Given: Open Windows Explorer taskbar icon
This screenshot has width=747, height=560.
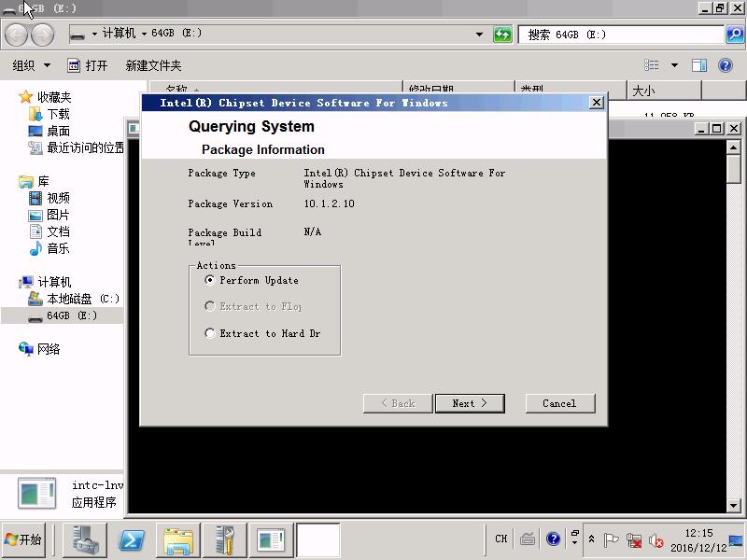Looking at the screenshot, I should coord(177,539).
